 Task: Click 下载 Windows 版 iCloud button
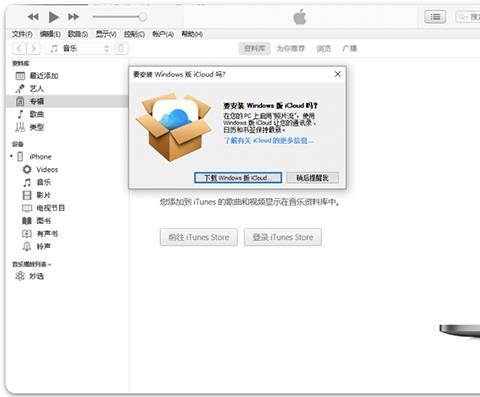click(x=238, y=178)
